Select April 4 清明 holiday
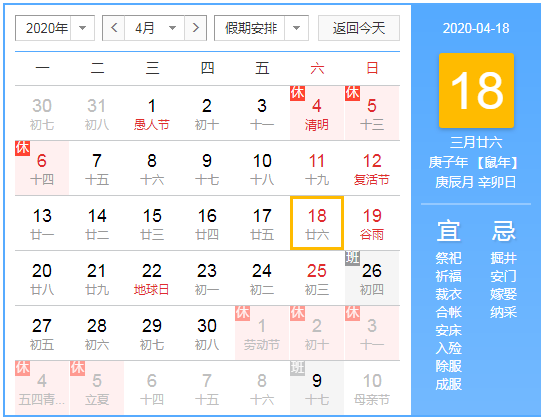Screen dimensions: 544x420 pos(317,113)
